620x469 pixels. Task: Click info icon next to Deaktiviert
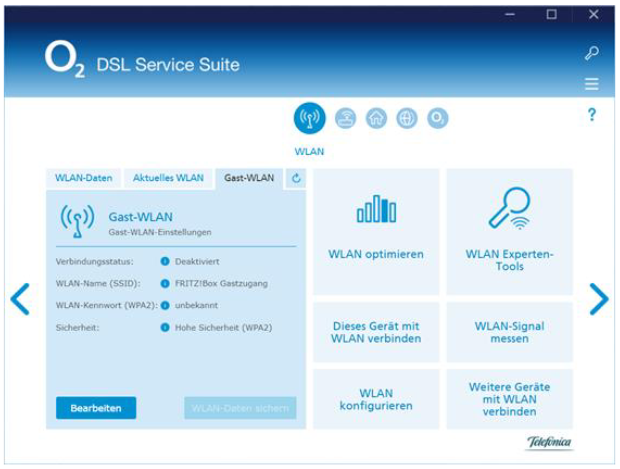coord(165,261)
